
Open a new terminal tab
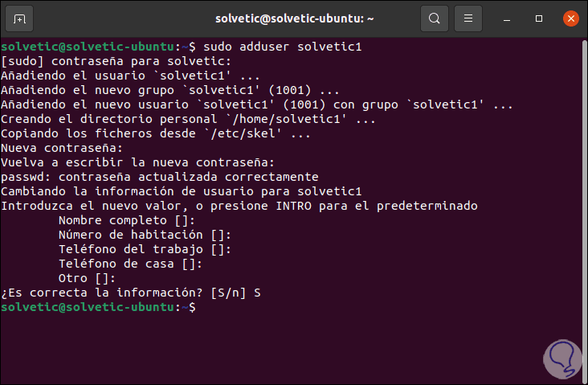(x=19, y=18)
